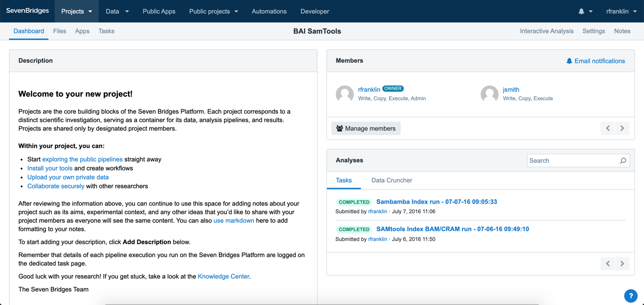Click the blue help question mark button
Viewport: 644px width, 305px height.
[x=631, y=296]
